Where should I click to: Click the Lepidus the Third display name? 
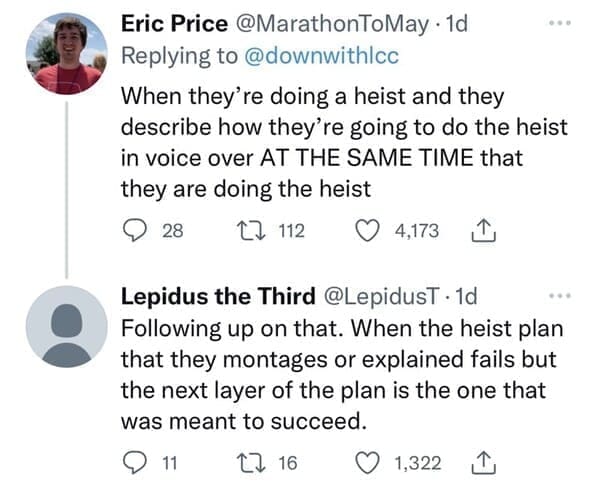pyautogui.click(x=218, y=296)
